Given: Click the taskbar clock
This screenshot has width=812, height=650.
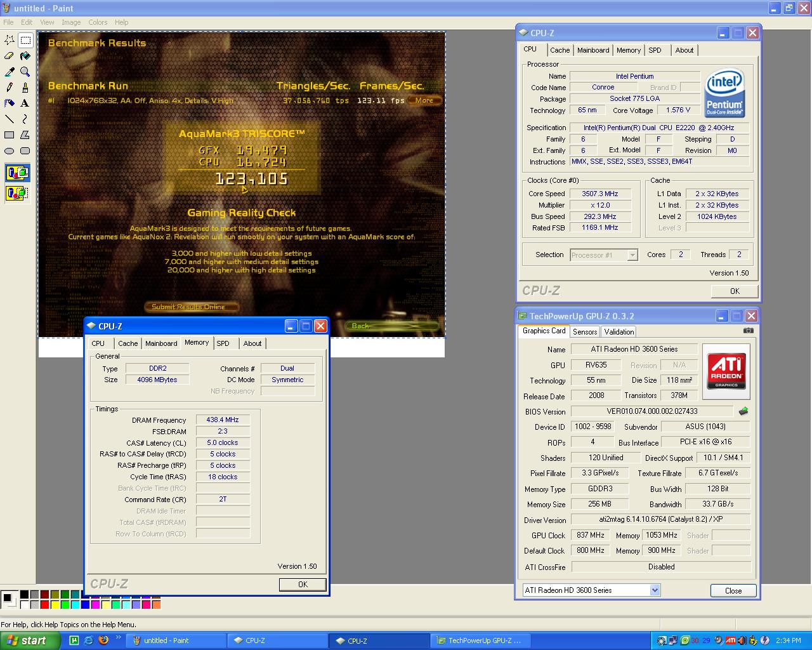Looking at the screenshot, I should [789, 640].
